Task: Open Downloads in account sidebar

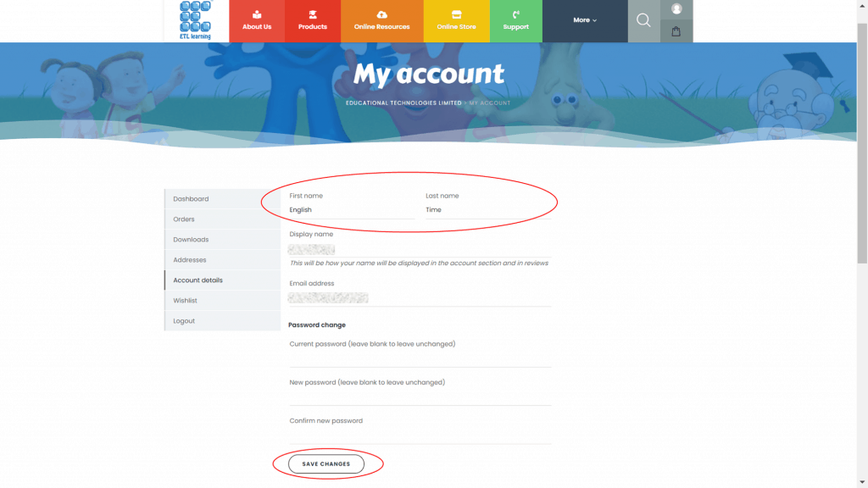Action: 191,240
